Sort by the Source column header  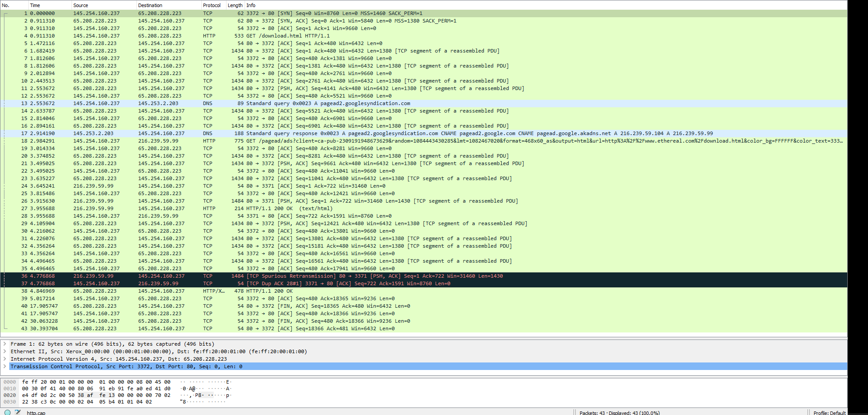coord(104,5)
